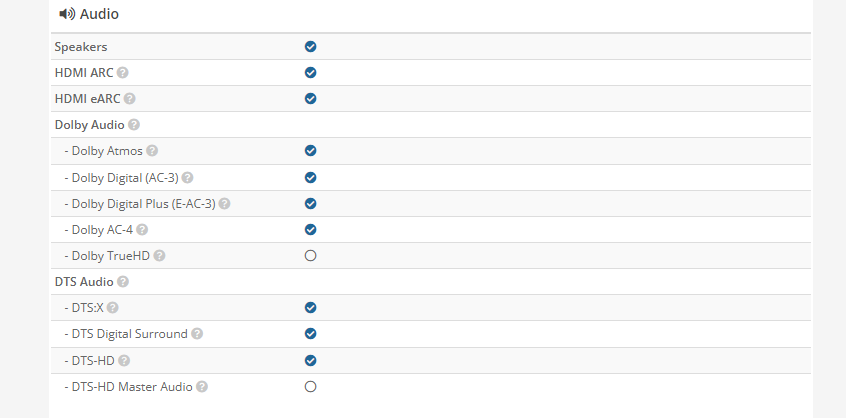Viewport: 846px width, 418px height.
Task: Click the speaker icon next to Audio heading
Action: pos(67,14)
